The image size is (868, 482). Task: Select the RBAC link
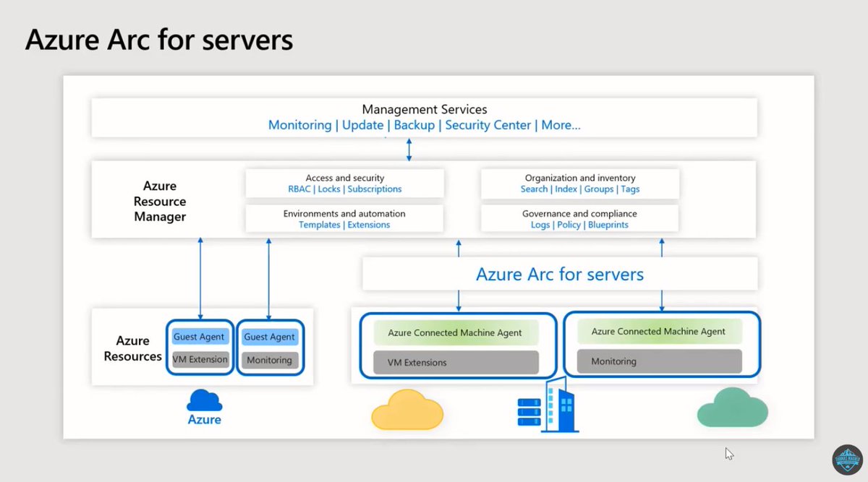pos(300,189)
